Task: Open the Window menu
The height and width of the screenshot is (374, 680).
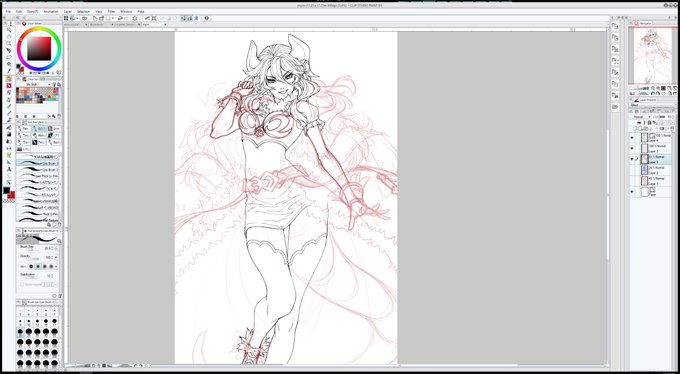Action: tap(126, 11)
